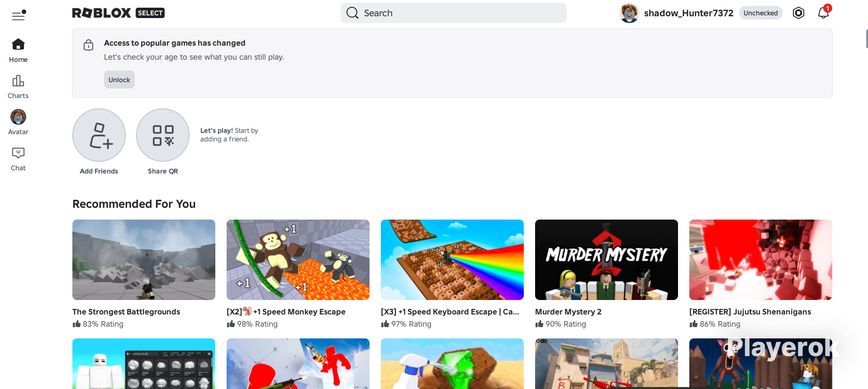
Task: Open the desert town game thumbnail
Action: coord(607,364)
